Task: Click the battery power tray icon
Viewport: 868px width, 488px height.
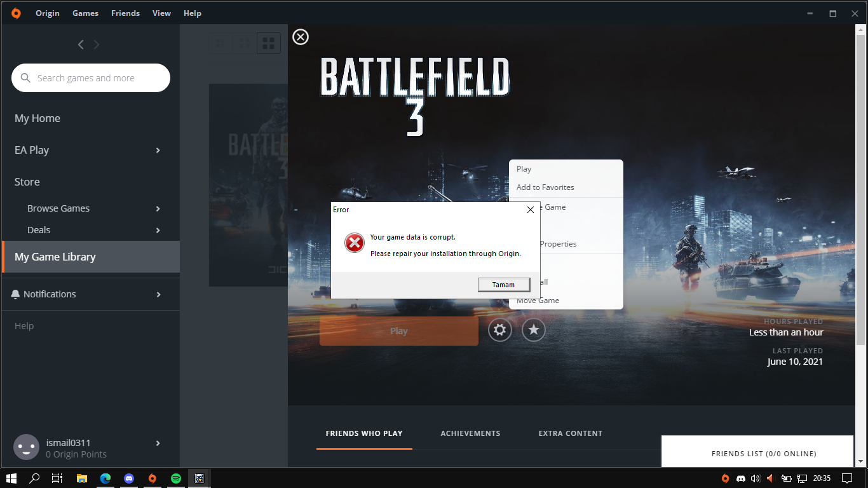Action: (x=786, y=478)
